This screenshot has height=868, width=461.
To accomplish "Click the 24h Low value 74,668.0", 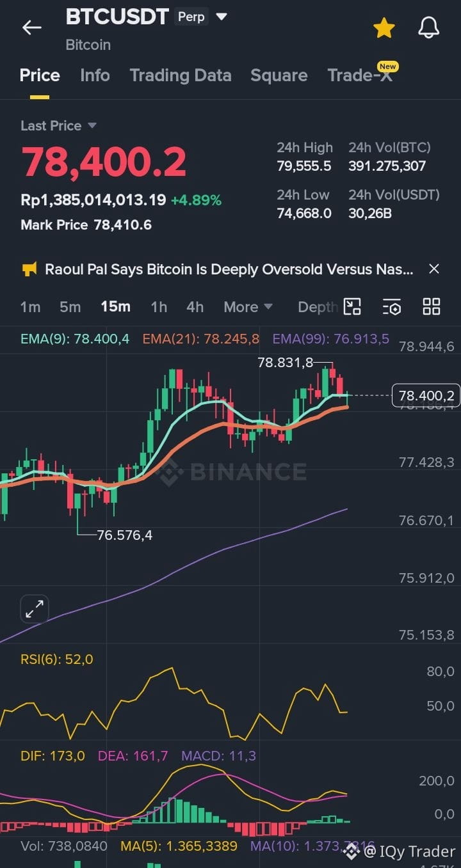I will click(x=304, y=213).
